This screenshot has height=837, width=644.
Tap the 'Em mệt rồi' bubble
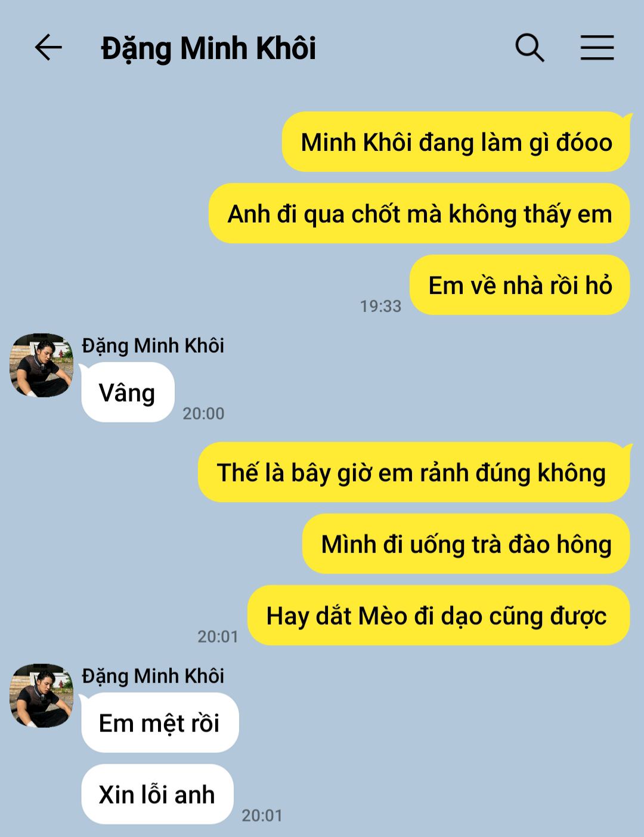tap(160, 723)
